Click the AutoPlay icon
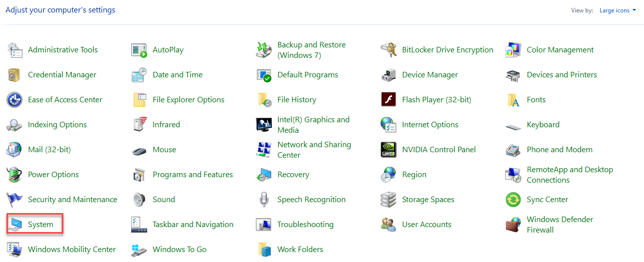The width and height of the screenshot is (644, 262). pyautogui.click(x=139, y=50)
